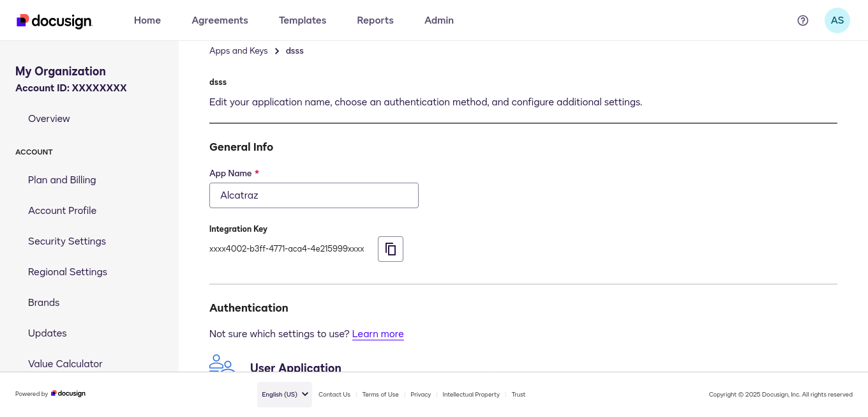Image resolution: width=868 pixels, height=417 pixels.
Task: Click Contact Us in the footer
Action: pos(334,394)
